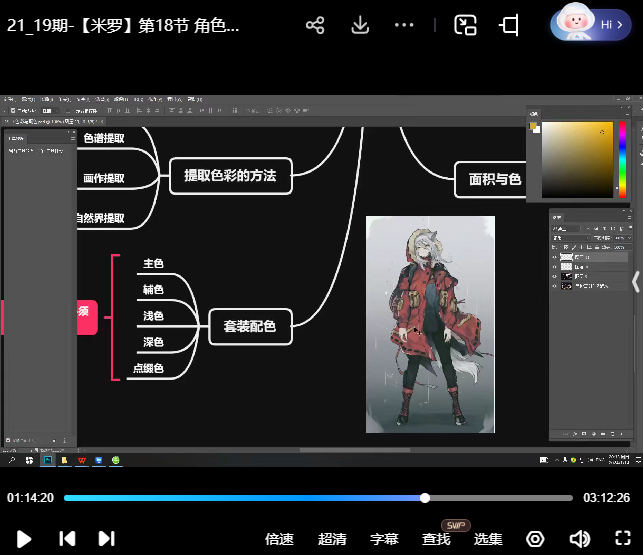Switch to picture-in-picture small window mode
643x555 pixels.
coord(465,26)
